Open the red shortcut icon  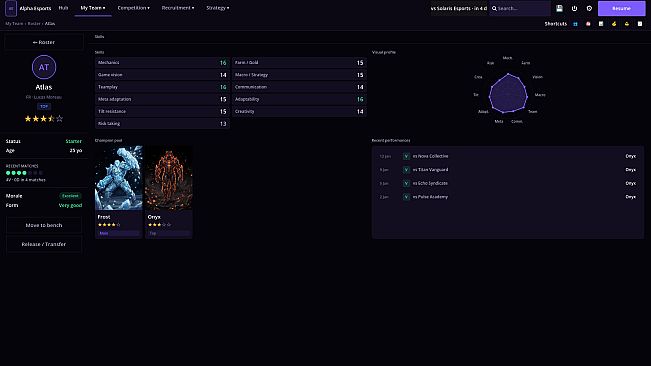point(588,24)
